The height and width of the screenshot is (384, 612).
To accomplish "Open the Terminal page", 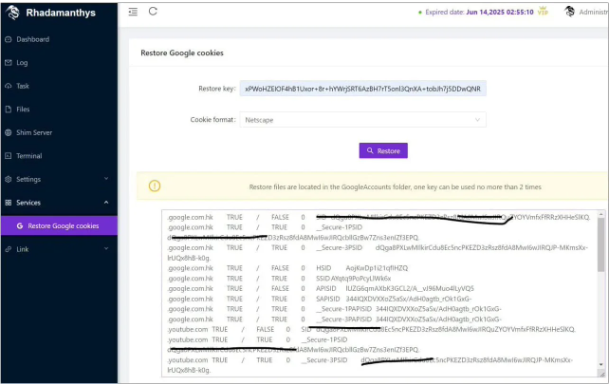I will [29, 156].
